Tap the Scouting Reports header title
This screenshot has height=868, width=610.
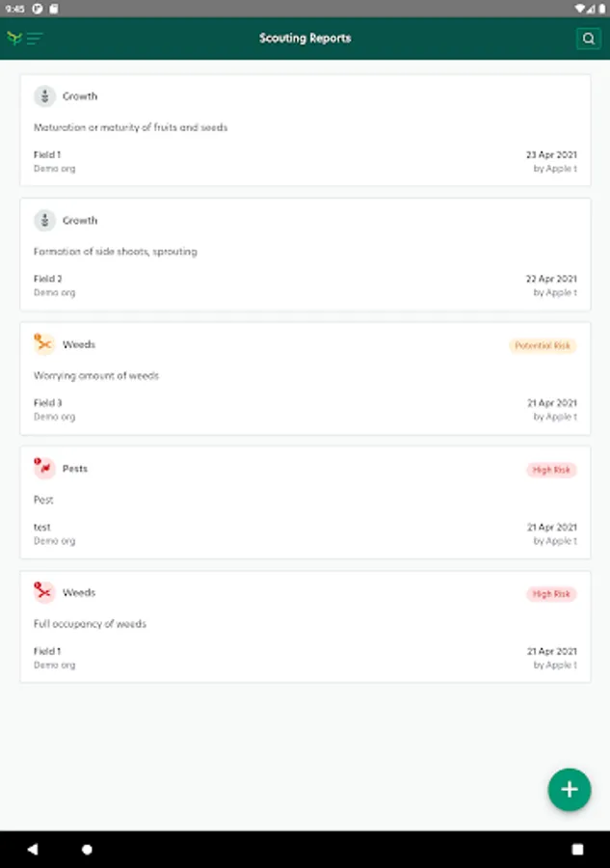305,39
